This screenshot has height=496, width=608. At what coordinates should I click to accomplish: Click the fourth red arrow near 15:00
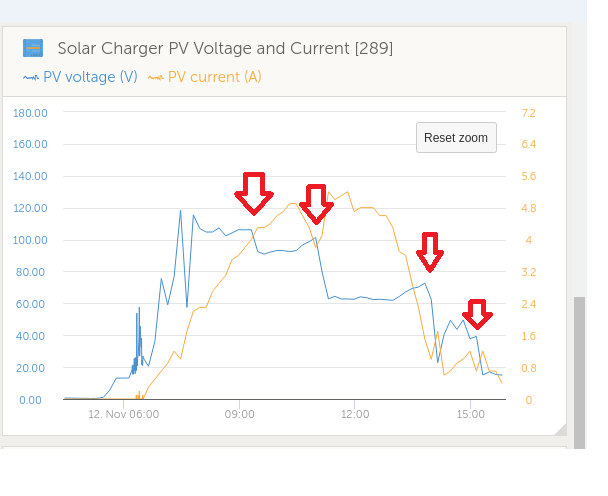477,314
